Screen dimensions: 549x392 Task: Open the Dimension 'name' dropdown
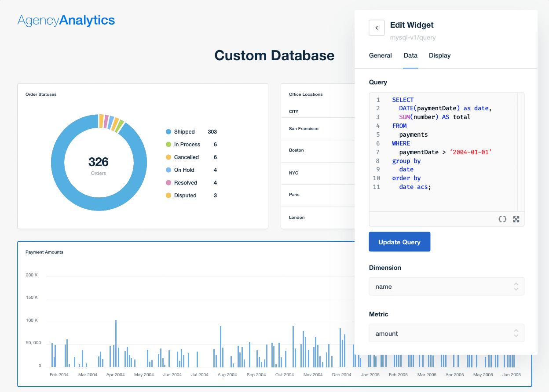tap(447, 286)
